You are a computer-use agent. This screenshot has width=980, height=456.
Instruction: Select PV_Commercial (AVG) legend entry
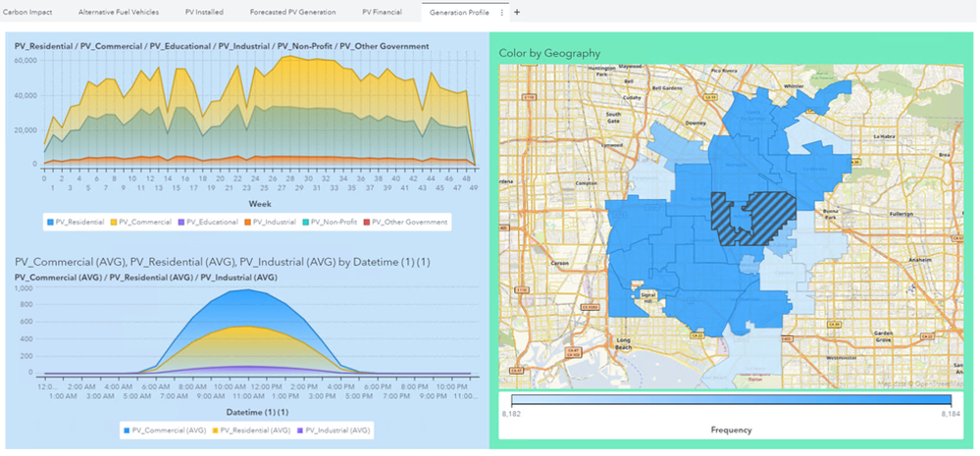[164, 431]
